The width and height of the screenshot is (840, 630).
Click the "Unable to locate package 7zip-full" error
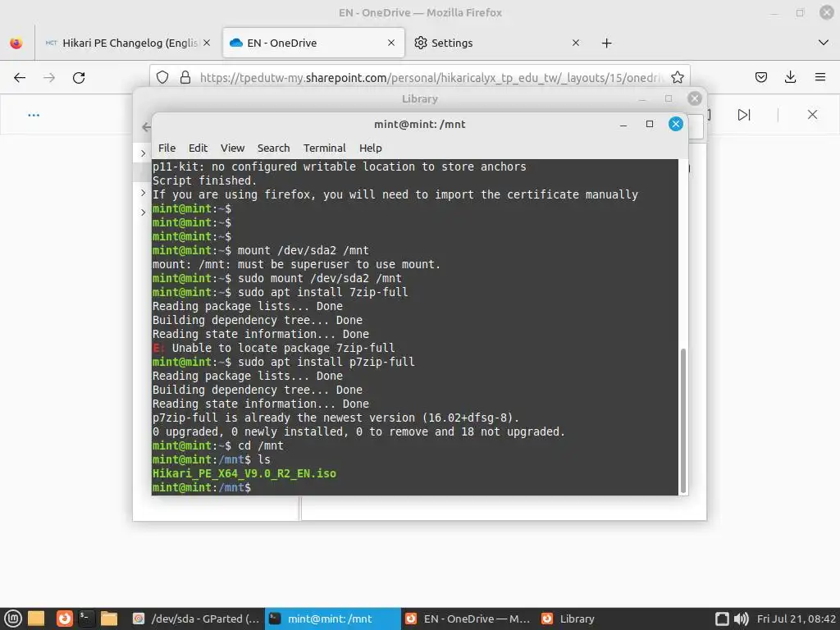[x=283, y=348]
